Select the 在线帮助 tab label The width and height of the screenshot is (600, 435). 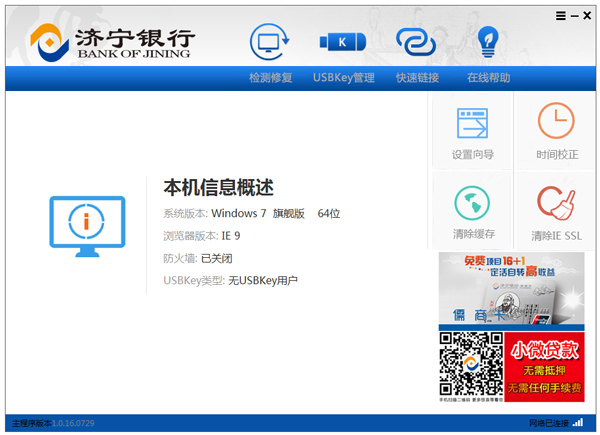tap(488, 78)
